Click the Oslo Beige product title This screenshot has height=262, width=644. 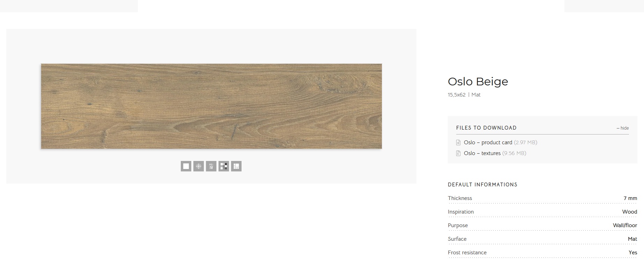[x=478, y=82]
